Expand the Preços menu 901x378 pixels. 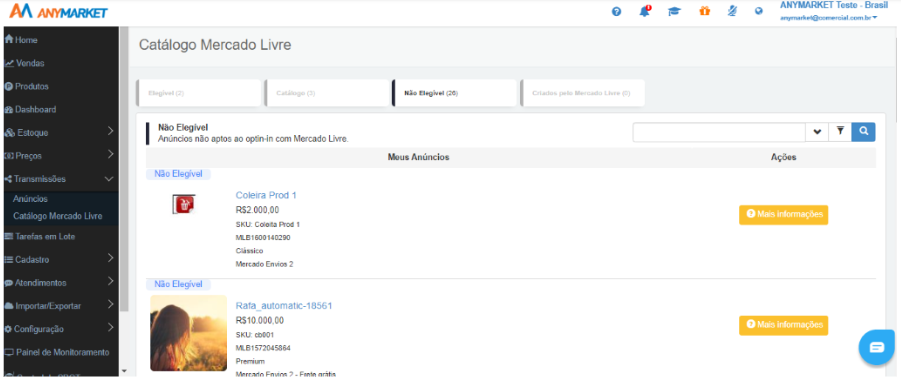(59, 156)
